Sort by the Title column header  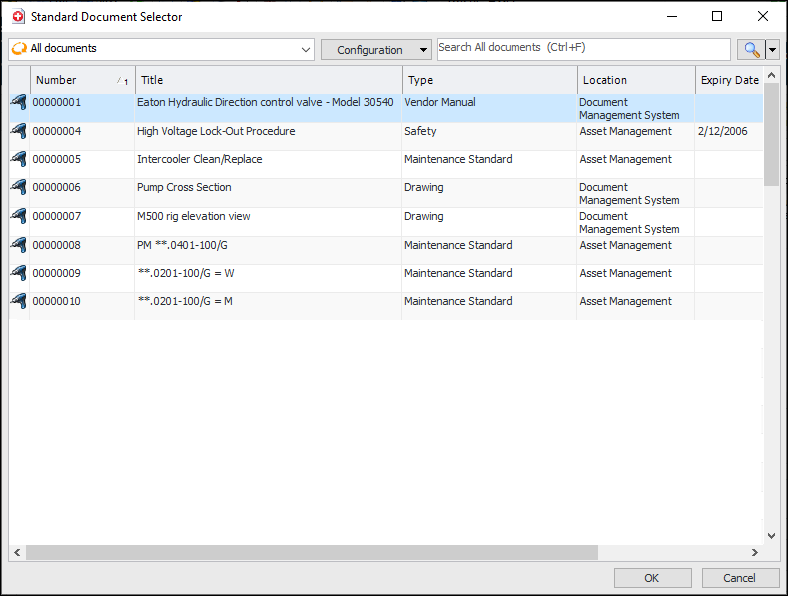269,80
